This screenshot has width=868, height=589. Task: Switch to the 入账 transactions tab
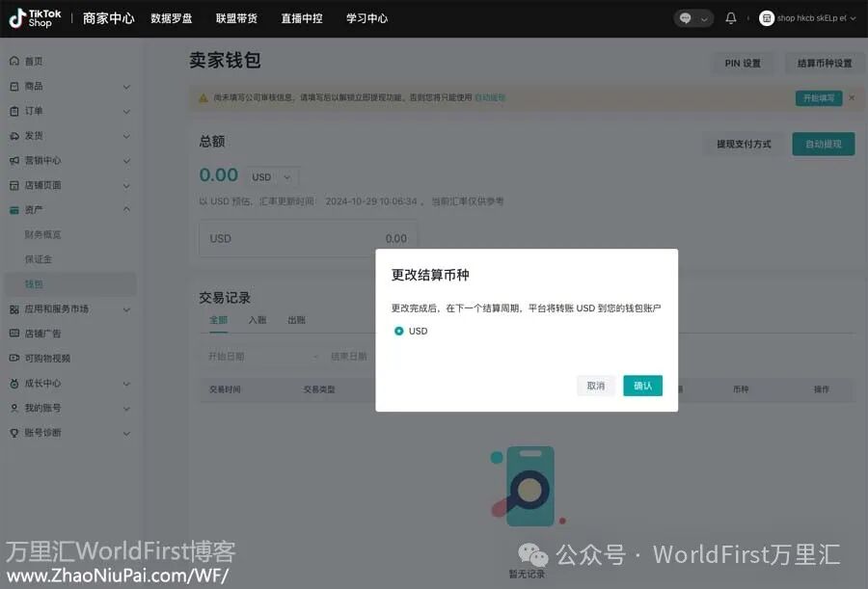pos(256,319)
